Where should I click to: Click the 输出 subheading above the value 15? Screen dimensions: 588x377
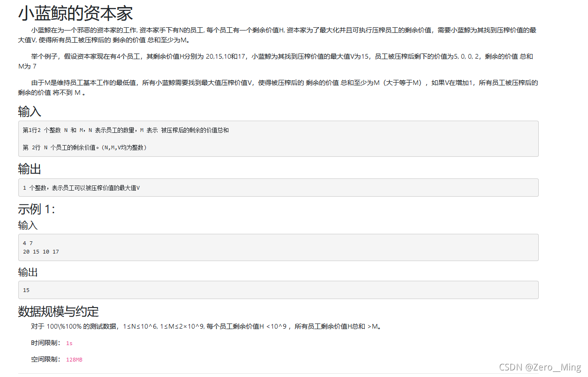(28, 272)
